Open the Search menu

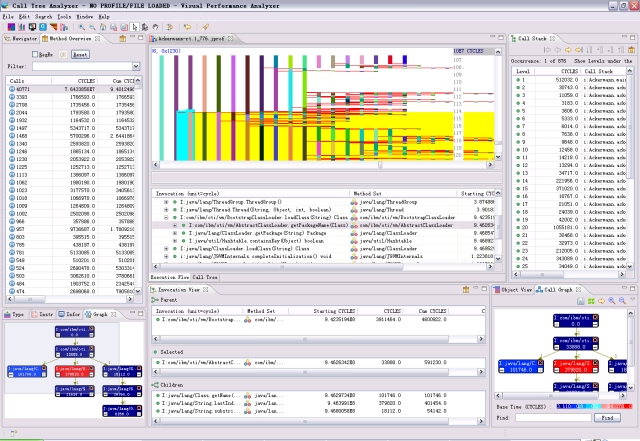pos(43,17)
